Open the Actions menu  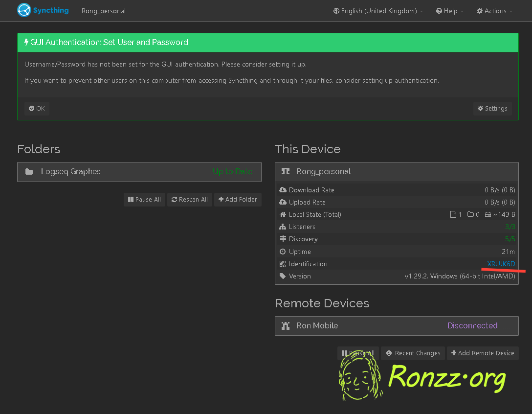tap(494, 11)
